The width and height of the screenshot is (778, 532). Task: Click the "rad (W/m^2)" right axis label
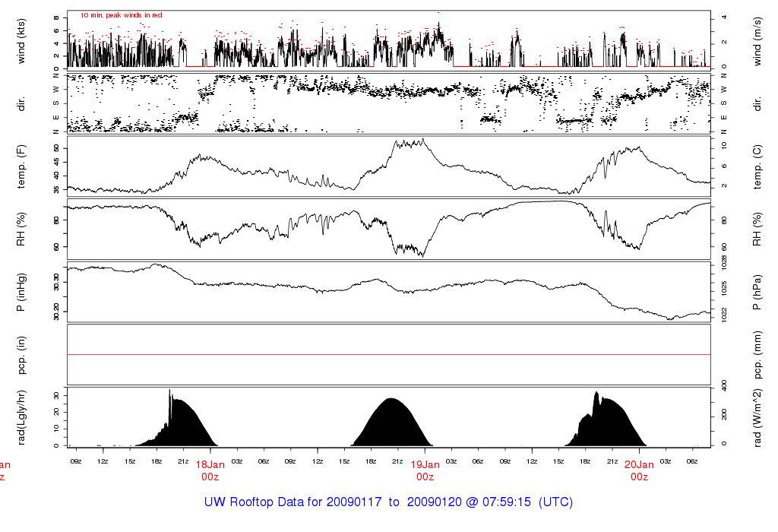757,417
